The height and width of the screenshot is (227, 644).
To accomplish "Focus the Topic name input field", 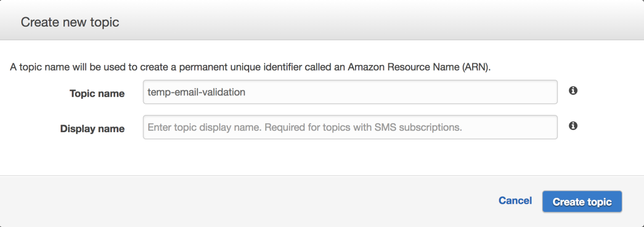I will pos(350,92).
